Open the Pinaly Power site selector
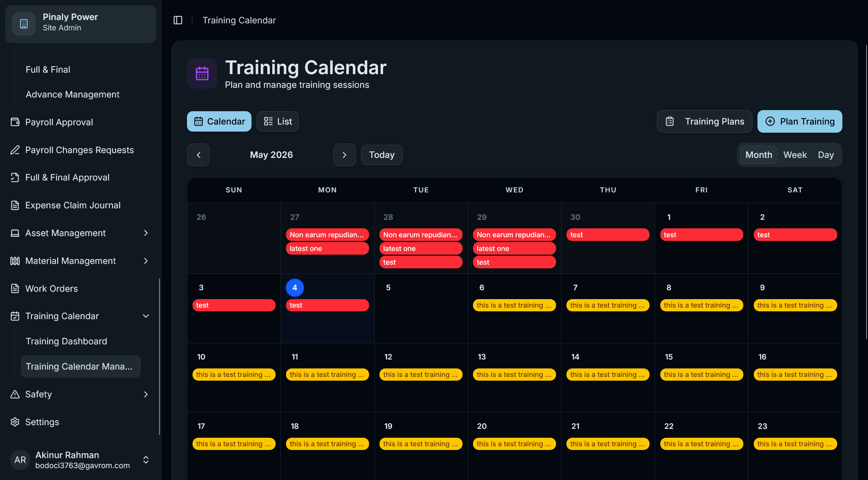Image resolution: width=868 pixels, height=480 pixels. pos(80,24)
